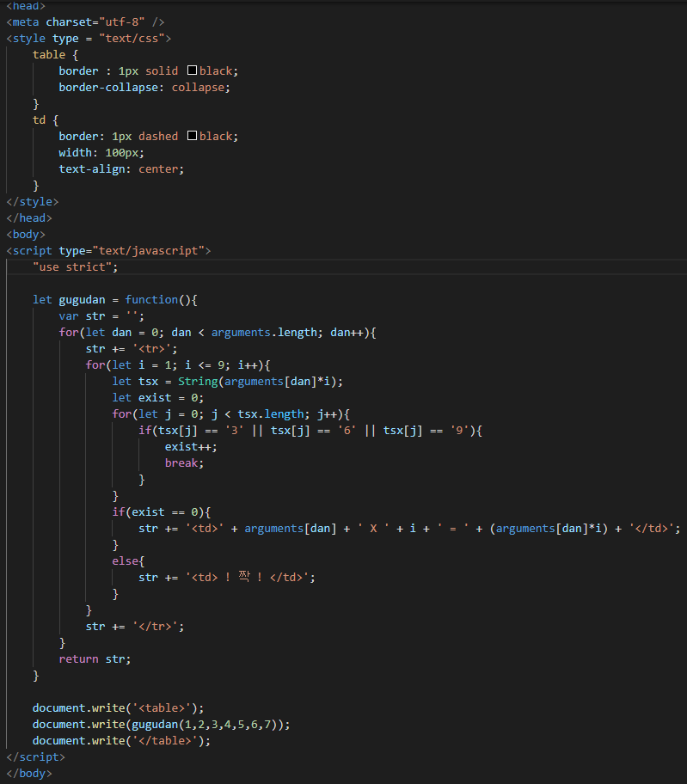Click the black color swatch in the table border line
Image resolution: width=687 pixels, height=784 pixels.
(192, 70)
